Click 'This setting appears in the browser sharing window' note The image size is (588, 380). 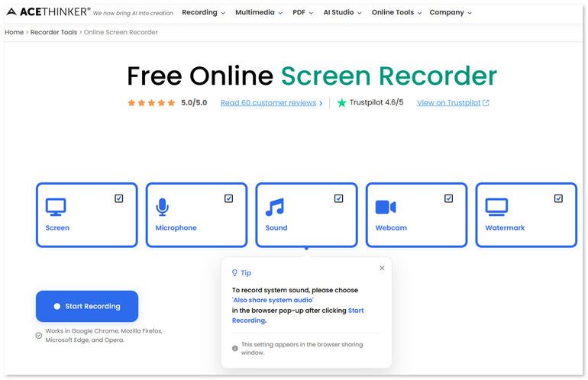(302, 348)
